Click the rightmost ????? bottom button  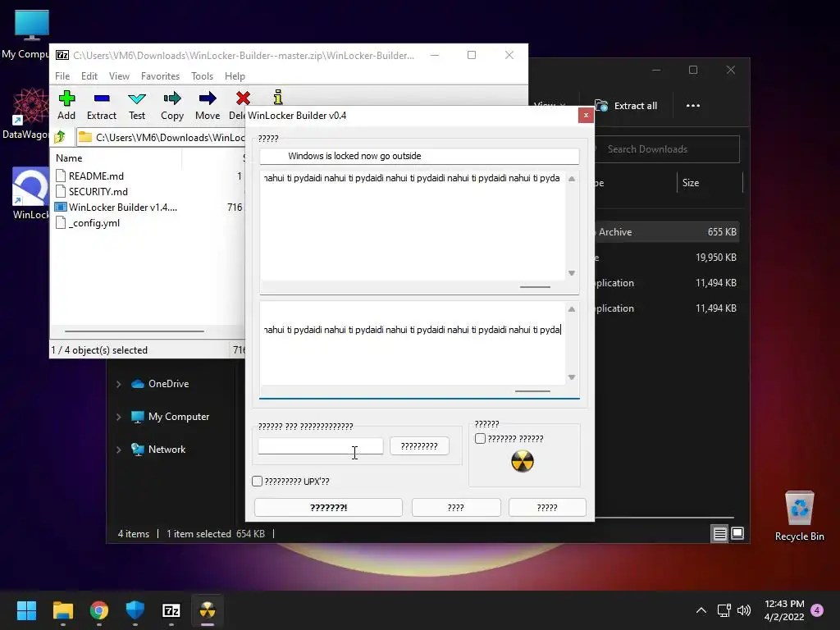(547, 507)
